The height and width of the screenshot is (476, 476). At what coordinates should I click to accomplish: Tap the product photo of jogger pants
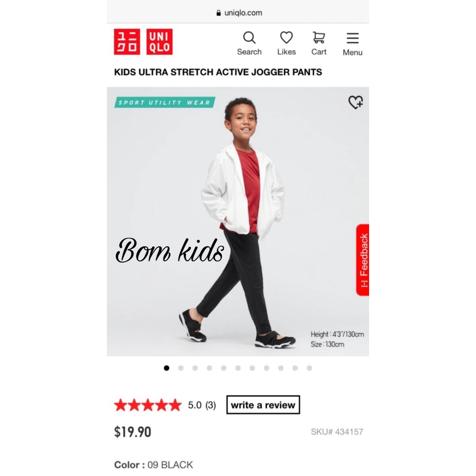[238, 222]
